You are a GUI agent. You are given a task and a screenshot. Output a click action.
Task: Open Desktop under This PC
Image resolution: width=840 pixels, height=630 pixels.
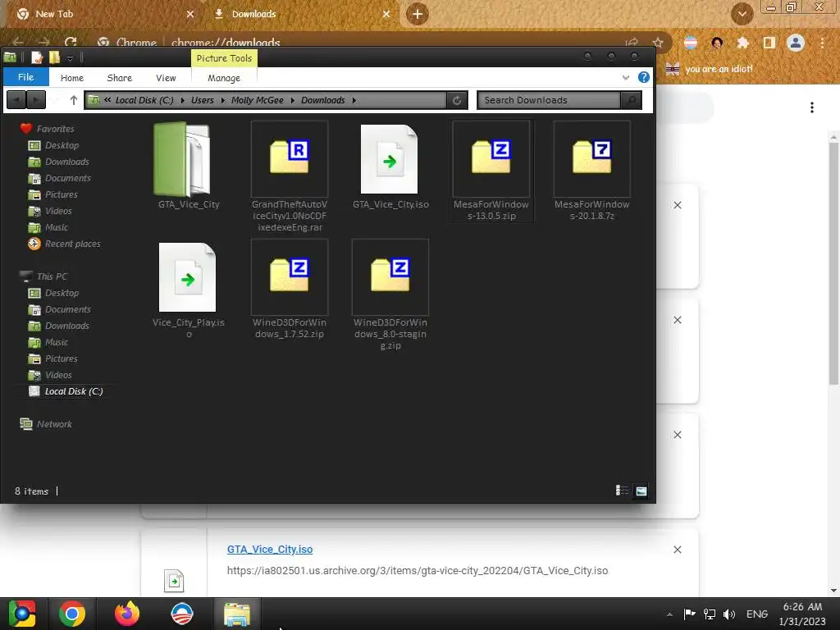pyautogui.click(x=53, y=293)
